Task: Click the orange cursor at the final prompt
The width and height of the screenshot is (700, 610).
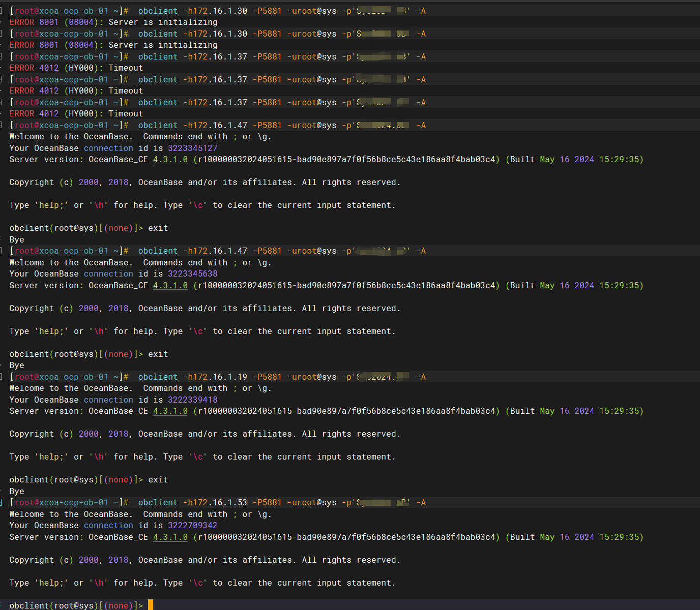Action: coord(151,605)
